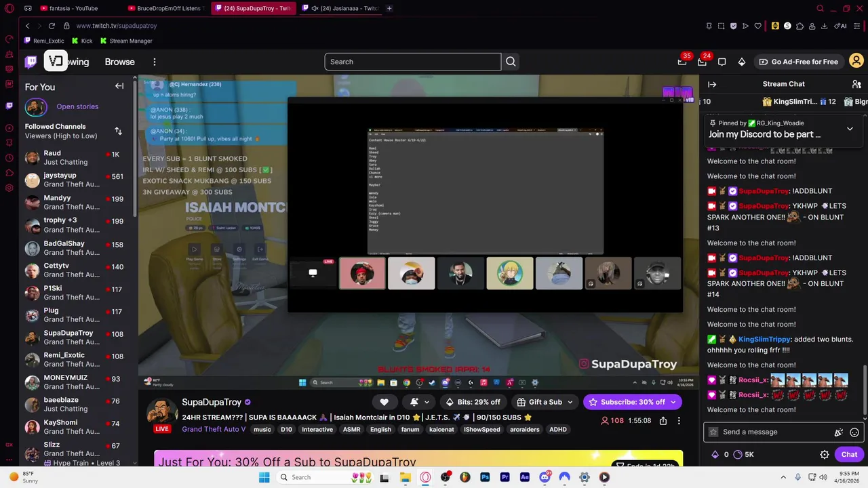Open the whispers speech bubble icon

pos(722,62)
